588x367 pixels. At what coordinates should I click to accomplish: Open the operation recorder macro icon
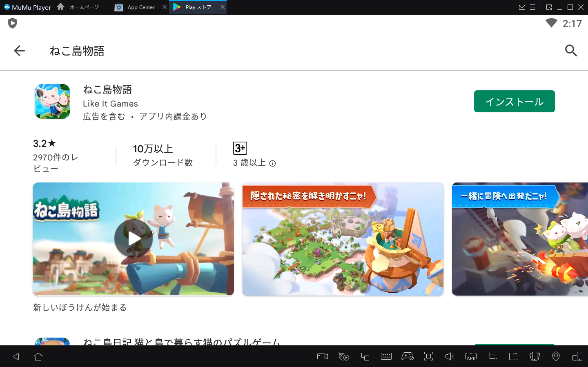(x=344, y=357)
